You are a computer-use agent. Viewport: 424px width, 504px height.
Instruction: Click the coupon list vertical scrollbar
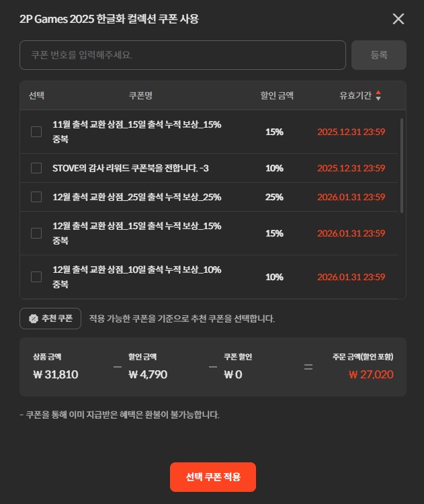click(402, 165)
